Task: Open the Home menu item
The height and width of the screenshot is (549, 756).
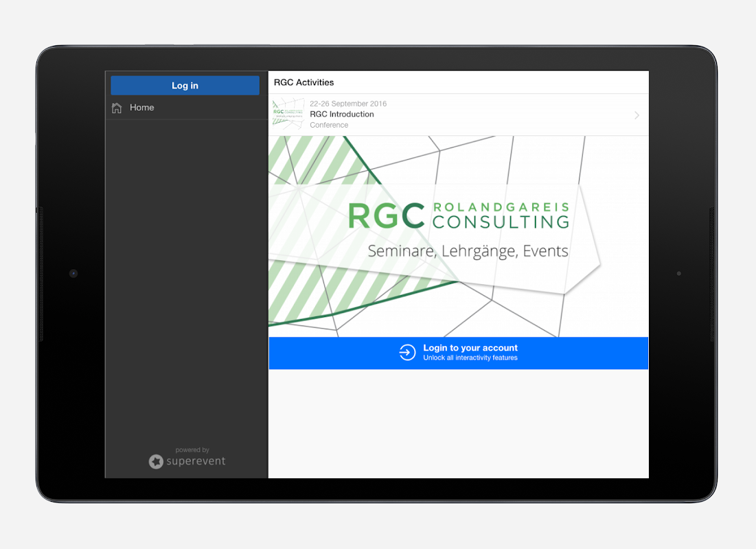Action: click(187, 108)
